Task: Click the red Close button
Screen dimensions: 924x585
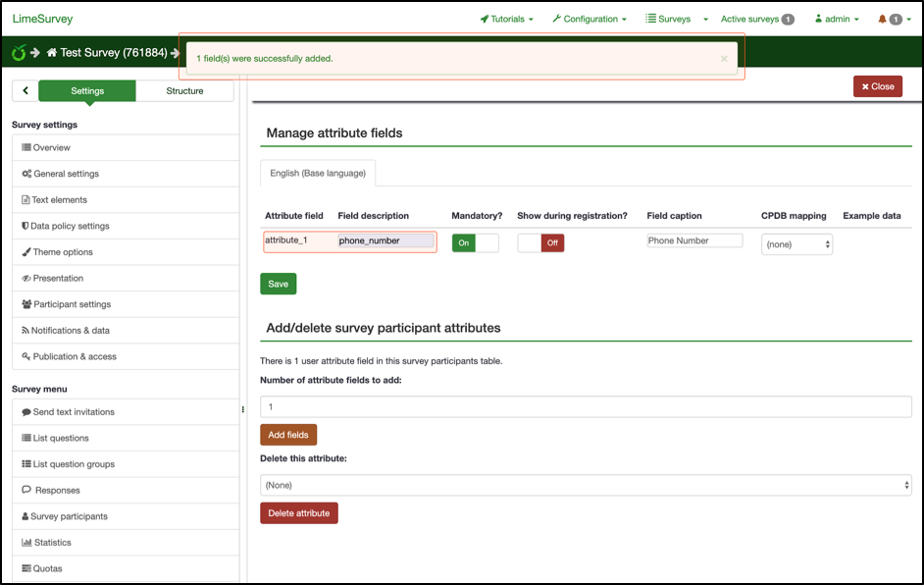Action: (878, 86)
